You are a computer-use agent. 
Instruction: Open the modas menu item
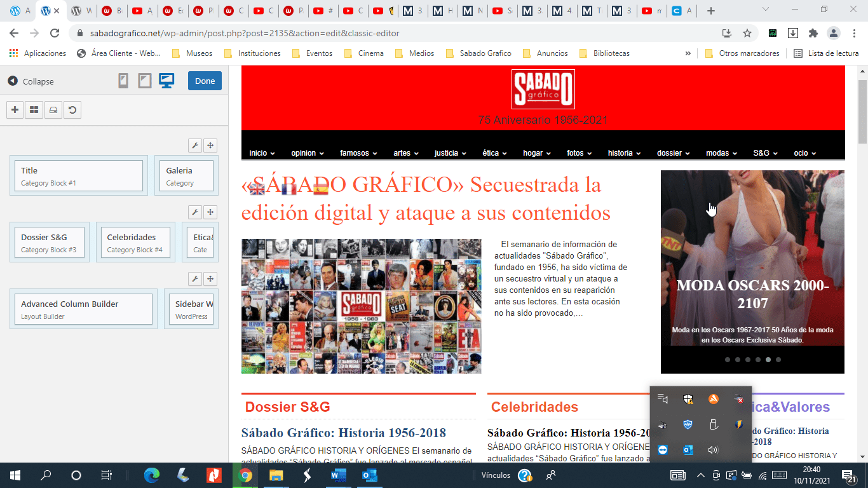click(x=722, y=153)
